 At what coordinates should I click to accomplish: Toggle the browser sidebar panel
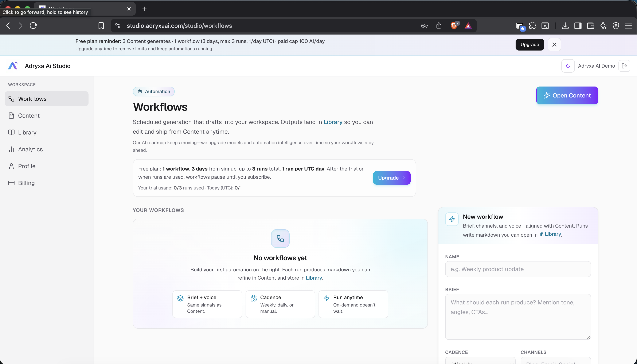(578, 26)
